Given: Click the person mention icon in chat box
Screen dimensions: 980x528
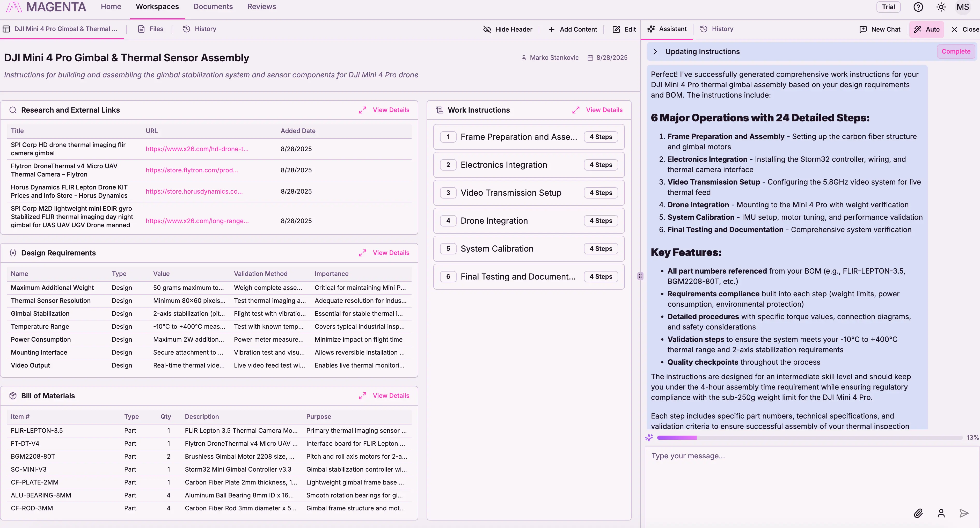Looking at the screenshot, I should click(x=941, y=513).
